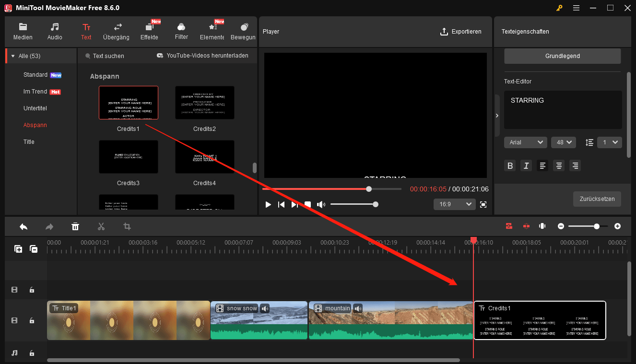Switch the player to fullscreen view
Screen dimensions: 636x364
pyautogui.click(x=483, y=204)
